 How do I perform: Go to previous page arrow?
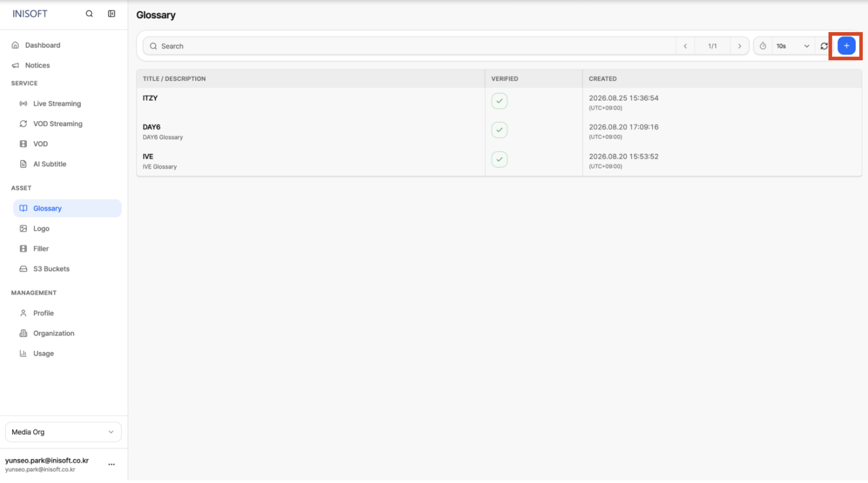click(x=685, y=46)
